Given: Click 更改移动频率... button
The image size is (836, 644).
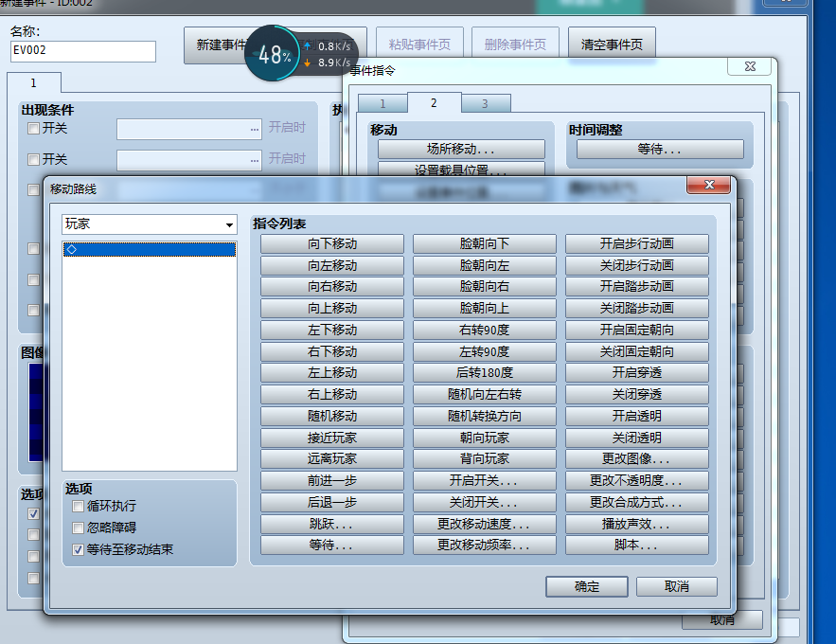Looking at the screenshot, I should tap(485, 546).
